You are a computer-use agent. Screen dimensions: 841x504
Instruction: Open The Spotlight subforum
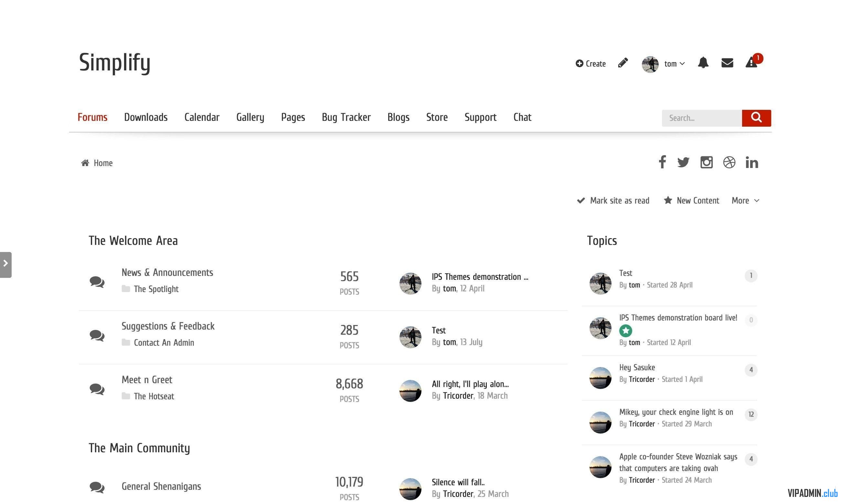(156, 289)
